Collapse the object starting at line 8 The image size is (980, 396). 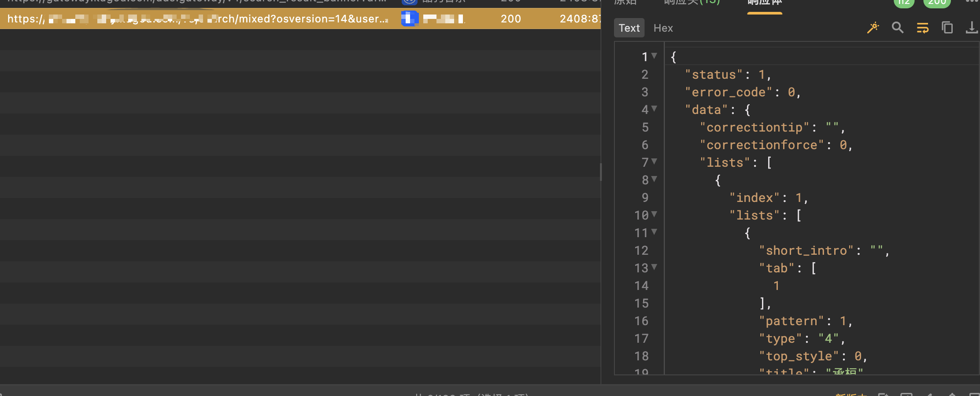[x=654, y=179]
